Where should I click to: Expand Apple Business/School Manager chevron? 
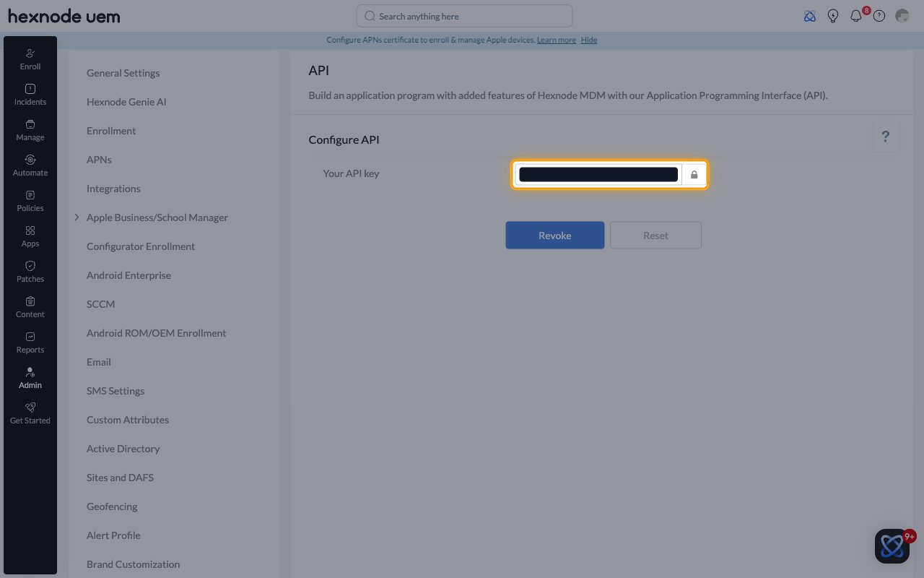pyautogui.click(x=77, y=217)
